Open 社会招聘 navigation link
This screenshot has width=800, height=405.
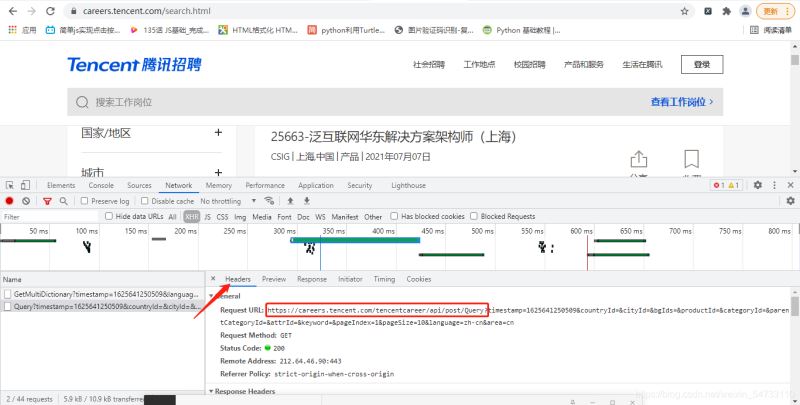(x=429, y=64)
